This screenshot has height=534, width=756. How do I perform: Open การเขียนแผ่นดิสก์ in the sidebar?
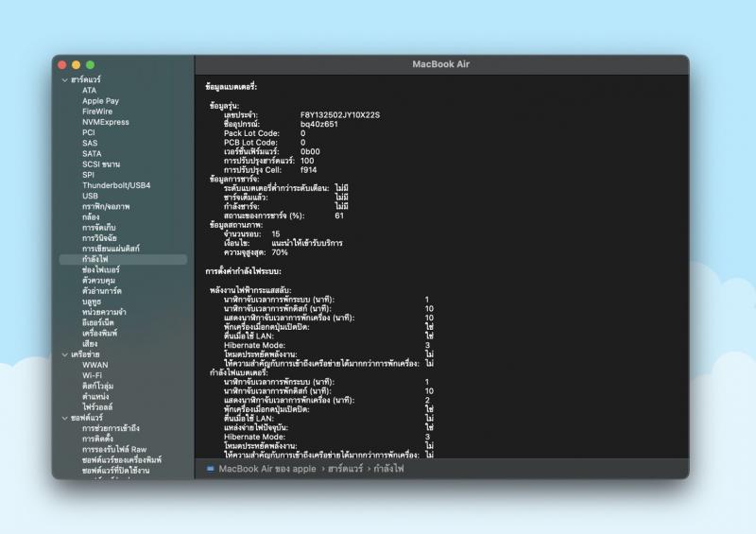[111, 249]
